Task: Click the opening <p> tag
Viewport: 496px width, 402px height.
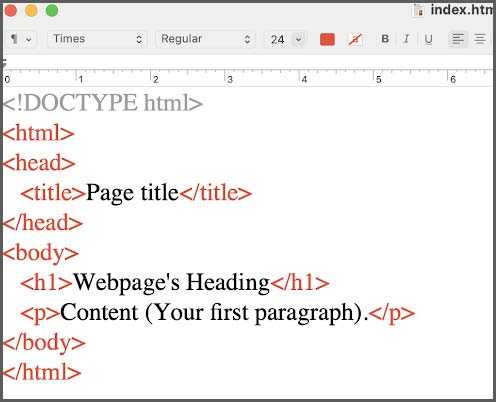Action: coord(40,313)
